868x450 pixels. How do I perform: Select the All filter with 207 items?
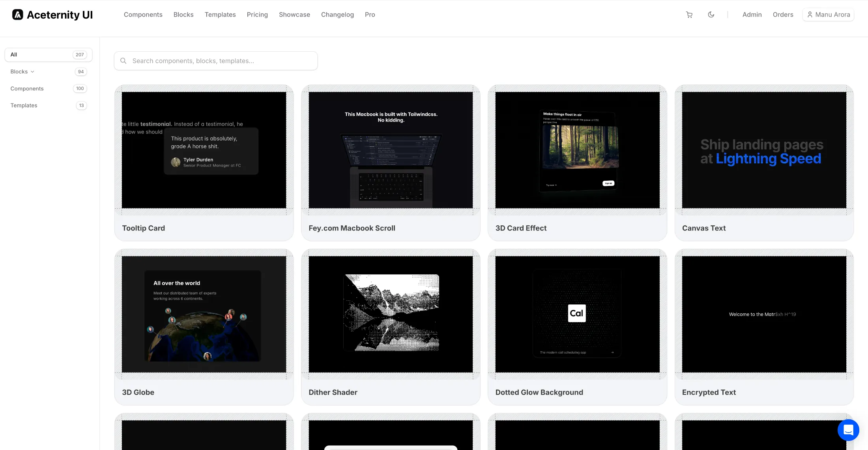(x=48, y=55)
